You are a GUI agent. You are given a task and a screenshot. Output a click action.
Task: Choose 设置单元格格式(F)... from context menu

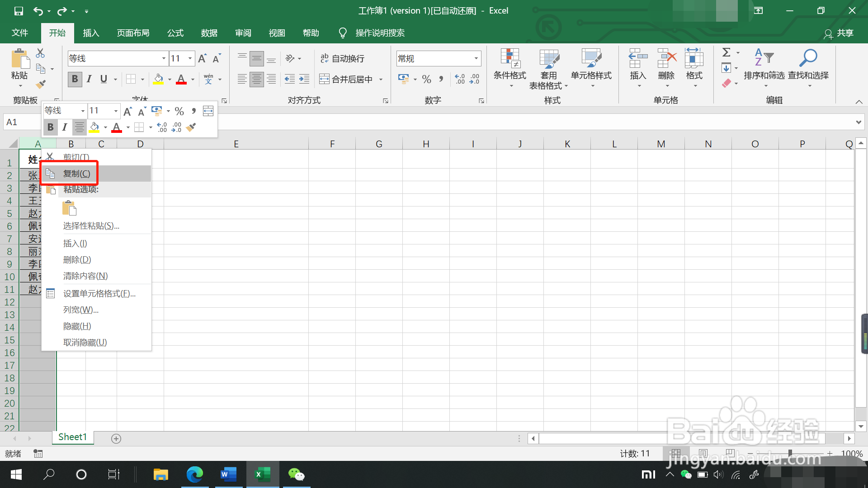[99, 294]
